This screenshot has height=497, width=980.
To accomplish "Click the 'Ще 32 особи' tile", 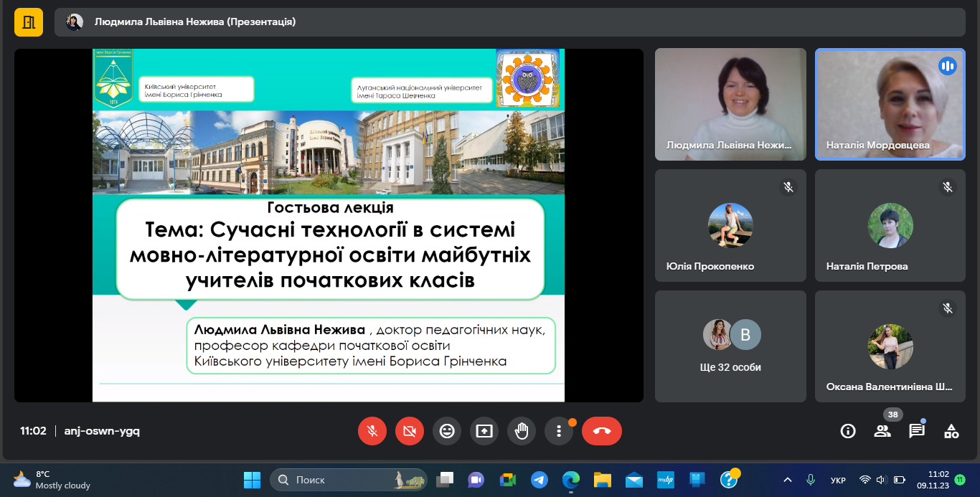I will tap(730, 346).
